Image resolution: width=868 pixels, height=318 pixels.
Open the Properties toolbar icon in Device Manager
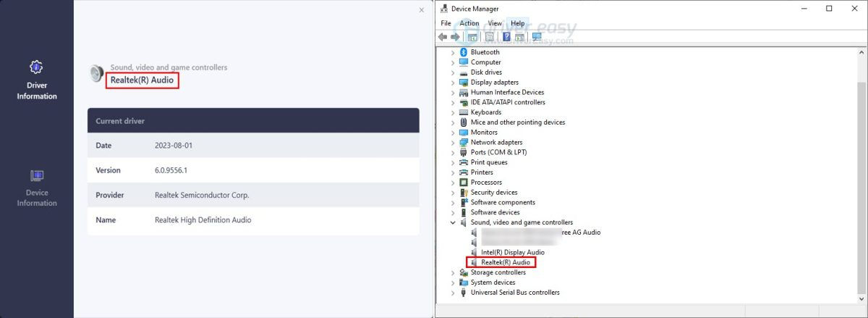490,37
